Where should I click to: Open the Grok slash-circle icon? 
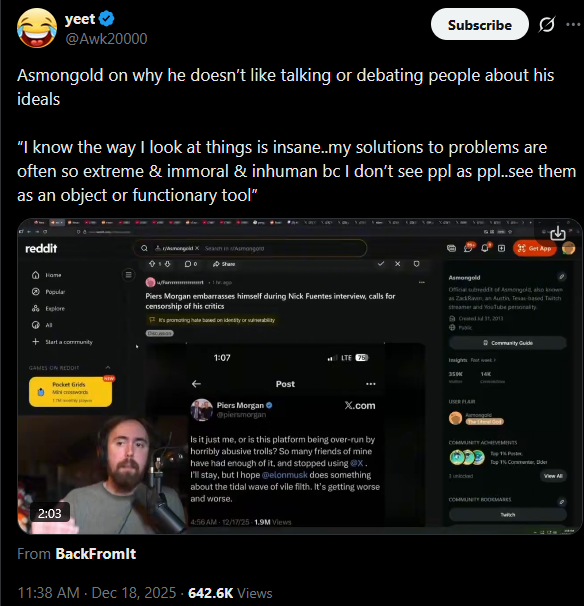point(547,25)
